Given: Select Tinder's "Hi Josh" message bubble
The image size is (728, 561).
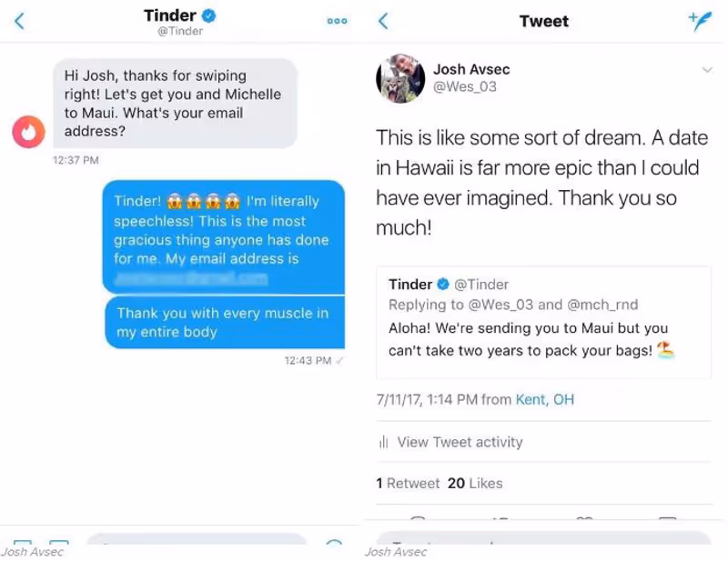Looking at the screenshot, I should [x=173, y=104].
